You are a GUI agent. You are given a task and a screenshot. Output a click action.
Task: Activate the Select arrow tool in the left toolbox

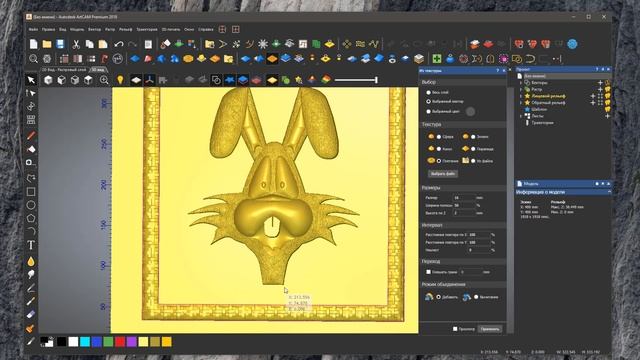click(31, 80)
